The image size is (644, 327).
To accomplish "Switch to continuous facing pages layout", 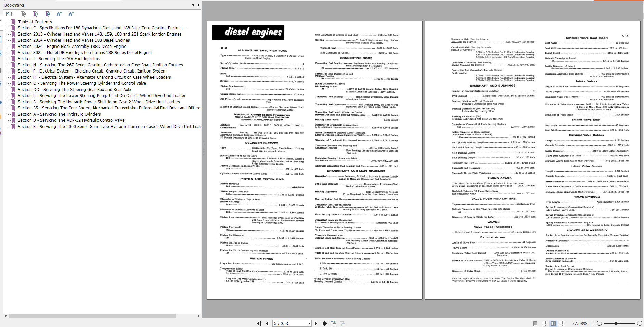I will pos(562,323).
